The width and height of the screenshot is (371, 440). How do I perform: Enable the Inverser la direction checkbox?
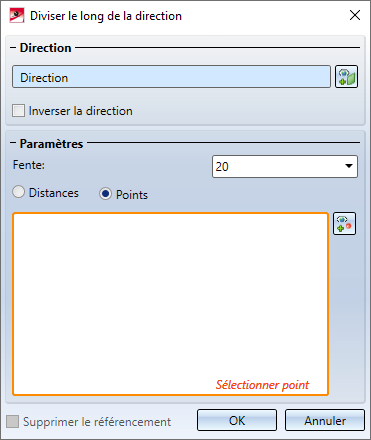coord(18,111)
